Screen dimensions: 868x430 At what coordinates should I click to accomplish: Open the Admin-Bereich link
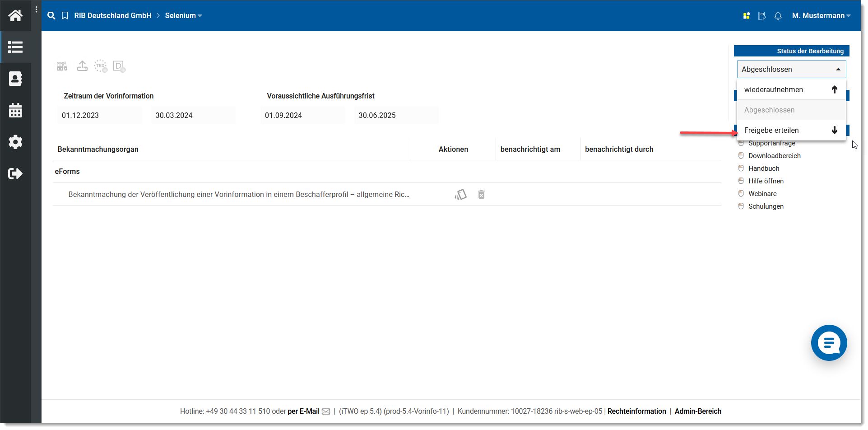tap(698, 411)
